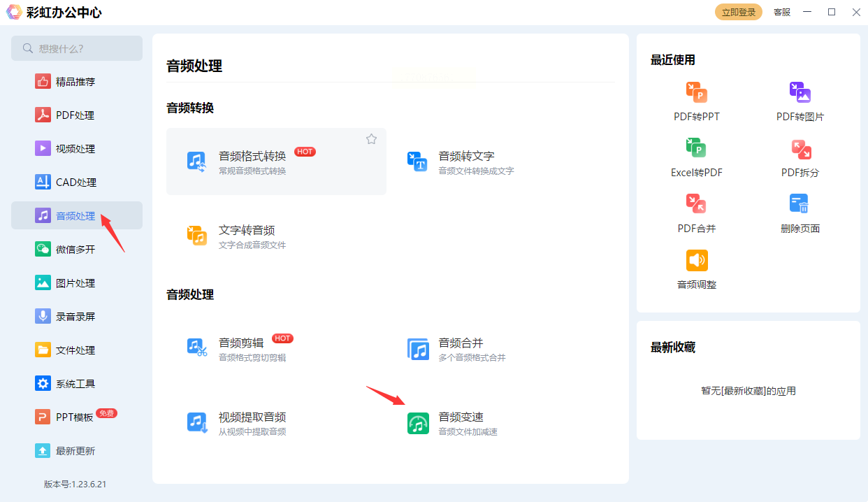Click the 音频文件转换成文字 description text
868x502 pixels.
coord(476,171)
